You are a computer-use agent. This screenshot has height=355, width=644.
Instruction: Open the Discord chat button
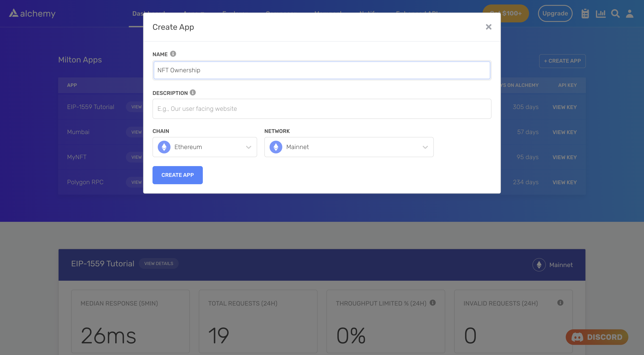tap(597, 337)
